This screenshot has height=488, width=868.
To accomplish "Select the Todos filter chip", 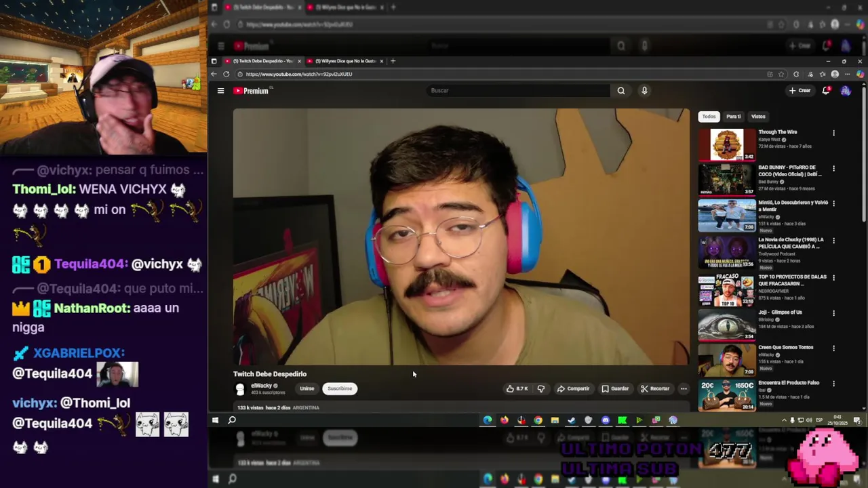I will tap(709, 117).
